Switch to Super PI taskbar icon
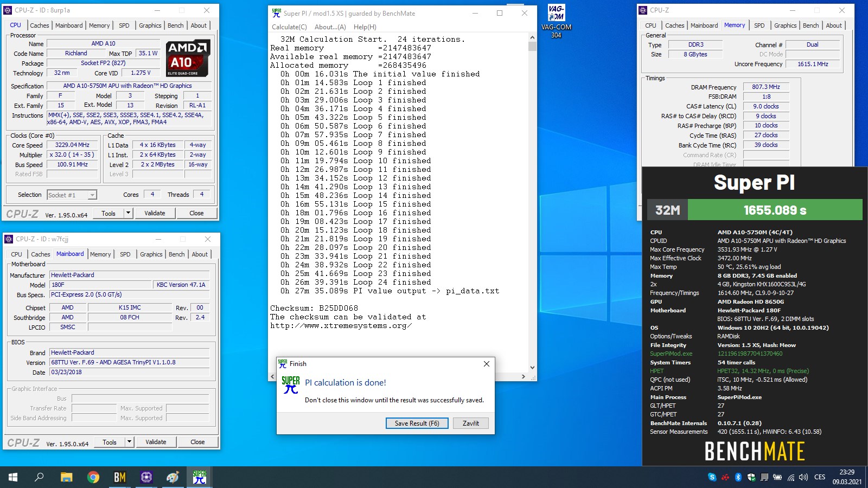 tap(200, 477)
